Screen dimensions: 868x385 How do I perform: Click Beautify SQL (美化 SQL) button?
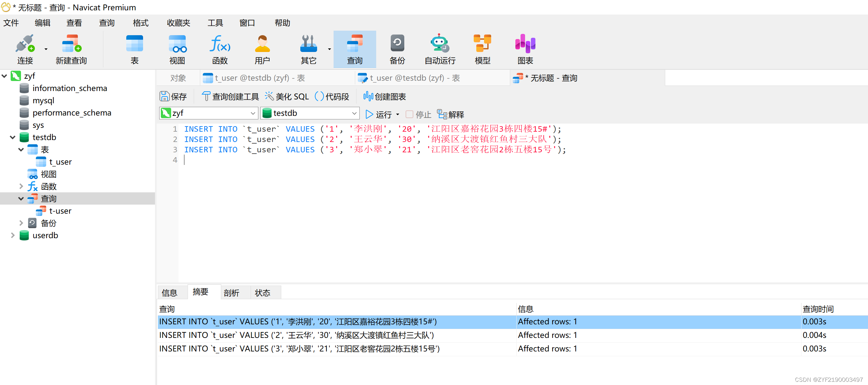287,97
